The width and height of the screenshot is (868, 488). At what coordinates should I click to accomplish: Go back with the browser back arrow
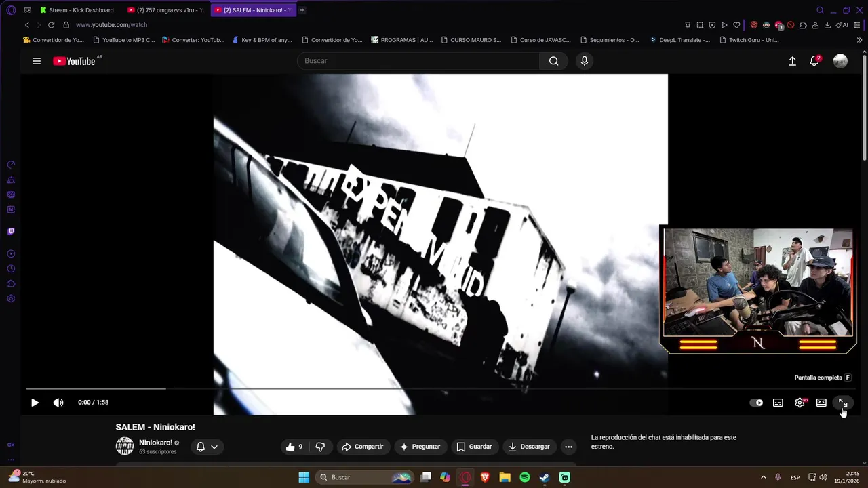point(27,25)
